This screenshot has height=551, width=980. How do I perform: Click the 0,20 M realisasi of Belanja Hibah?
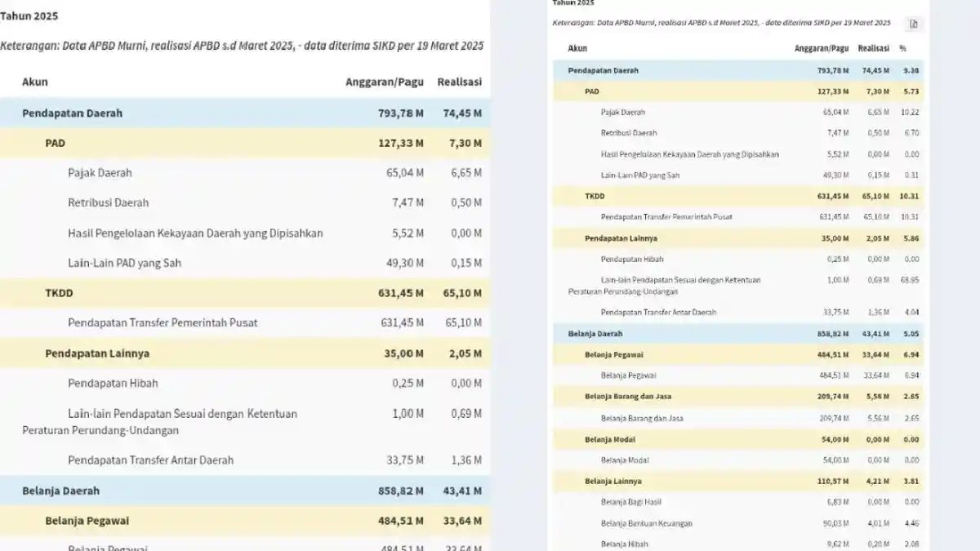pyautogui.click(x=880, y=544)
